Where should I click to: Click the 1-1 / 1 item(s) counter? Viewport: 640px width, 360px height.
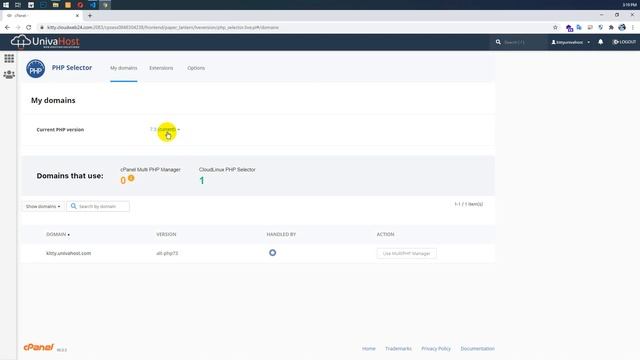[x=469, y=204]
